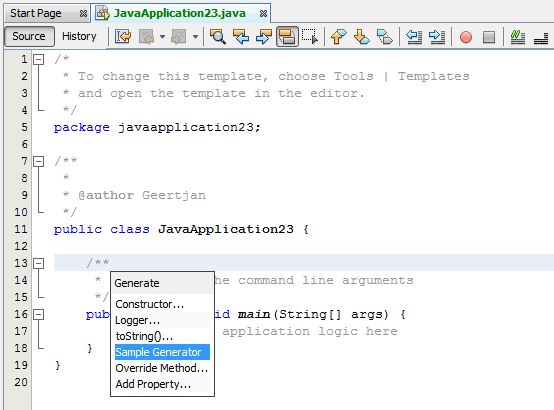The height and width of the screenshot is (410, 554).
Task: Click the 'application logic here' comment
Action: point(310,331)
